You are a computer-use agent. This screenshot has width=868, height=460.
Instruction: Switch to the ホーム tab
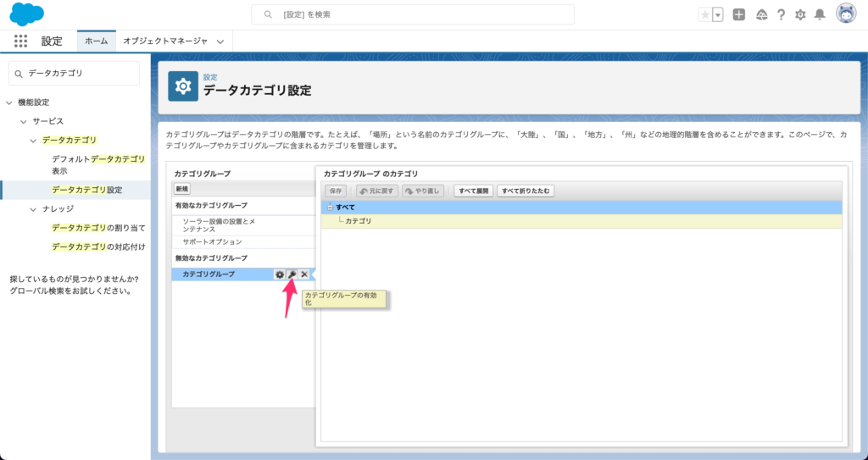pos(96,41)
